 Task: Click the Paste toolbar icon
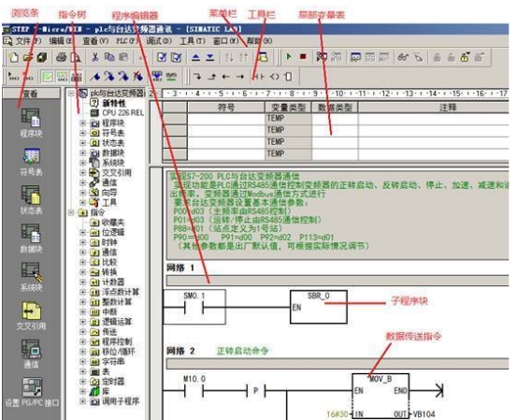123,57
